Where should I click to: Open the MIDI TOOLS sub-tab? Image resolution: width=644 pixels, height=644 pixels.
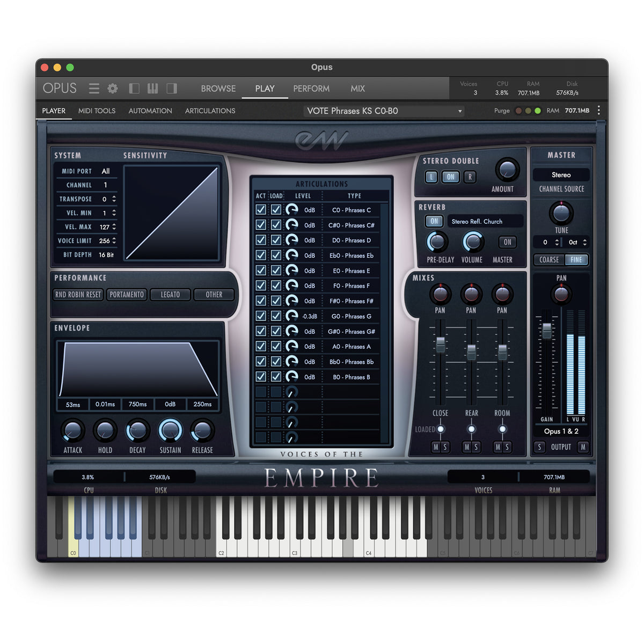97,111
